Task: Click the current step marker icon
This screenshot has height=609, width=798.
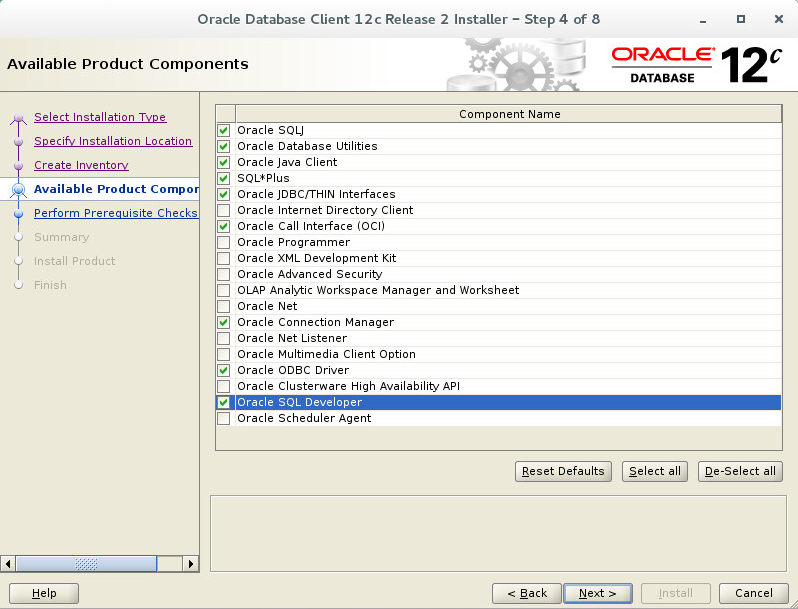Action: tap(19, 190)
